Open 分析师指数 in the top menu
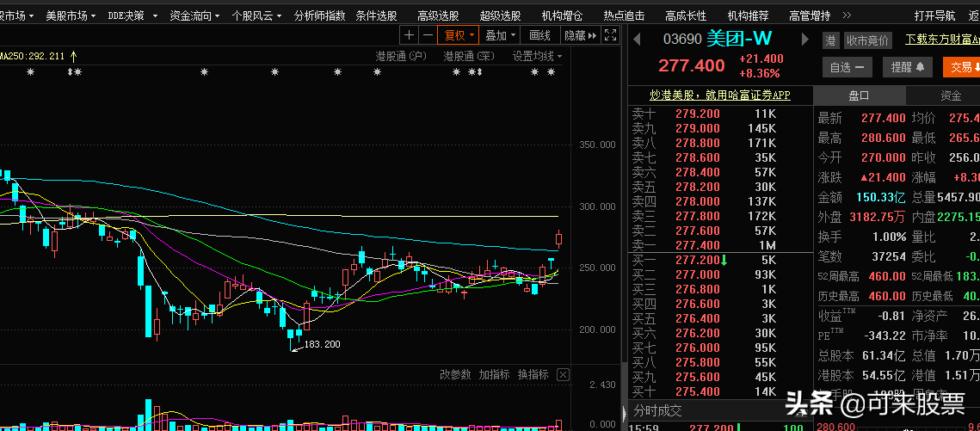This screenshot has height=431, width=980. click(x=319, y=15)
